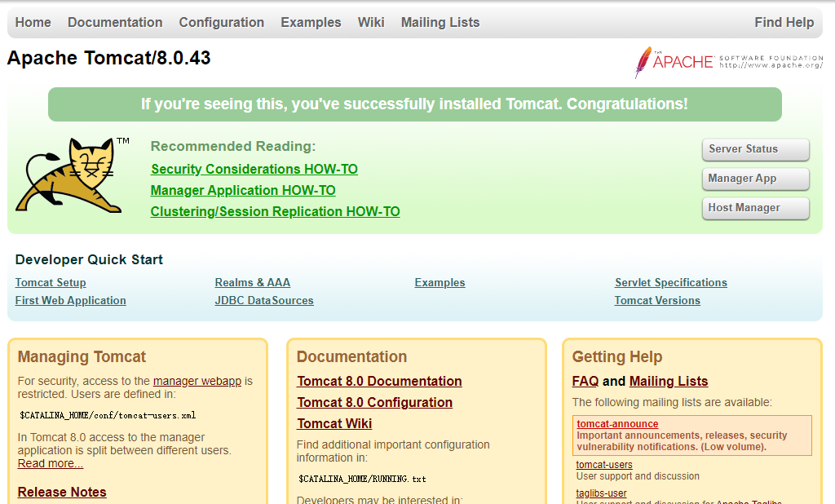Viewport: 835px width, 504px height.
Task: Click Find Help in the navigation bar
Action: tap(784, 23)
